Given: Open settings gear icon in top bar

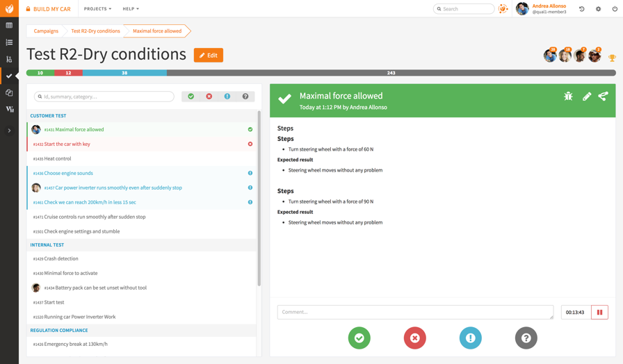Looking at the screenshot, I should pyautogui.click(x=599, y=9).
